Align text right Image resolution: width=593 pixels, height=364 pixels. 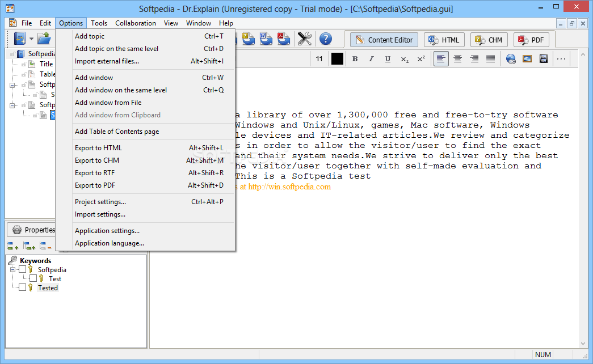point(474,58)
